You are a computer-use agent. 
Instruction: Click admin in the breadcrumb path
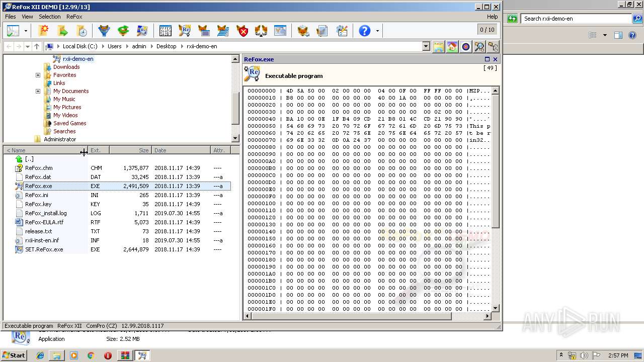[139, 46]
